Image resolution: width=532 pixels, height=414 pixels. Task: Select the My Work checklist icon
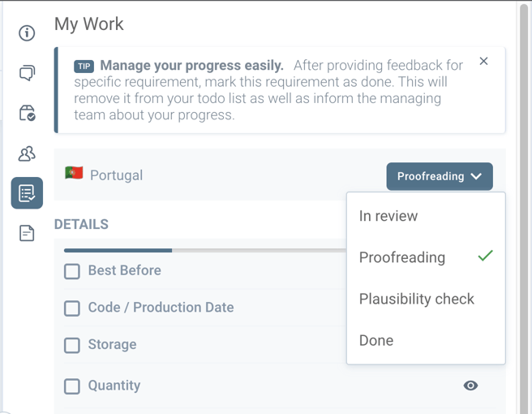(27, 193)
